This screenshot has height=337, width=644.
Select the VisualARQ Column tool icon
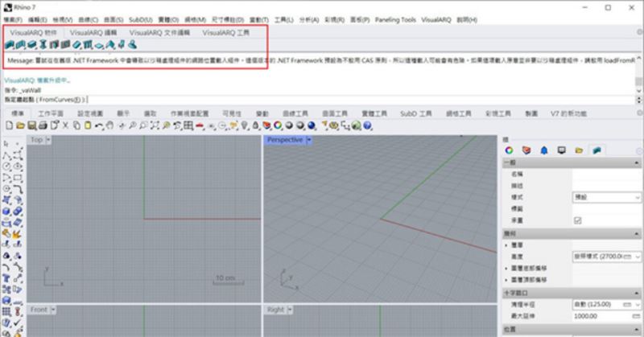coord(43,45)
